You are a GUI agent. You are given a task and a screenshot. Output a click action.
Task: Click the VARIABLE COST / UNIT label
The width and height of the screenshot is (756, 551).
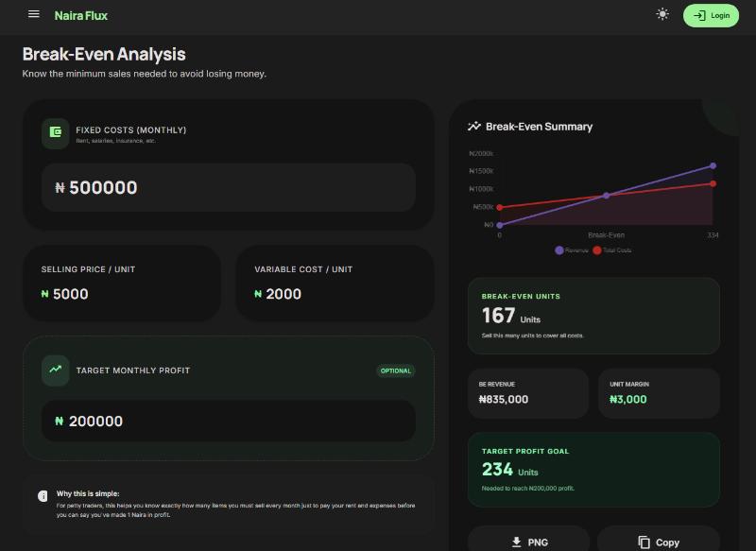pyautogui.click(x=303, y=269)
